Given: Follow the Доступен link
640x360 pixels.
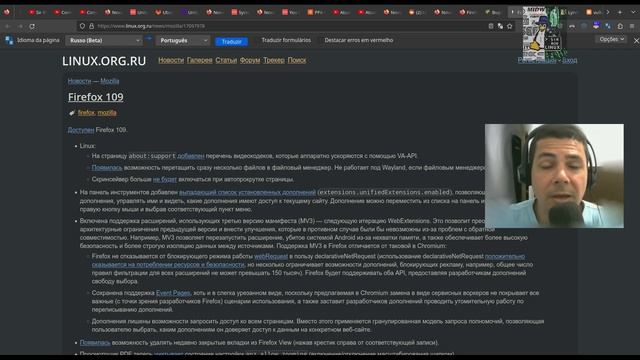Looking at the screenshot, I should pos(81,130).
